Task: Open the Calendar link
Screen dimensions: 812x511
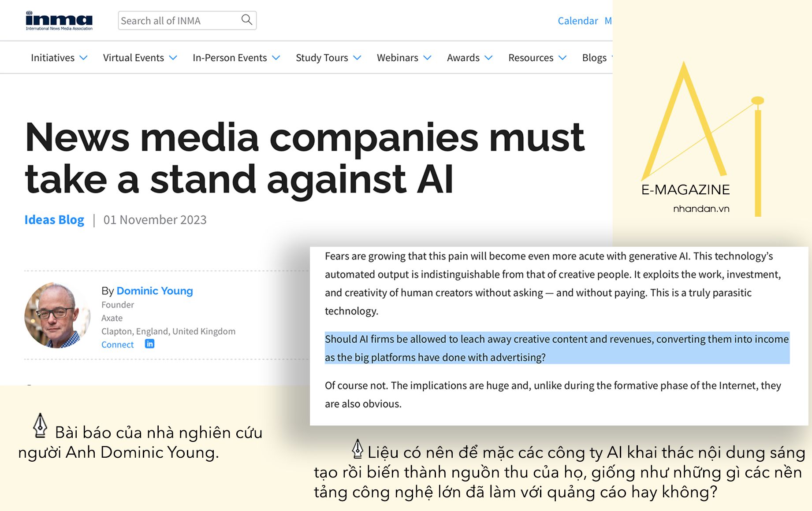Action: (x=577, y=21)
